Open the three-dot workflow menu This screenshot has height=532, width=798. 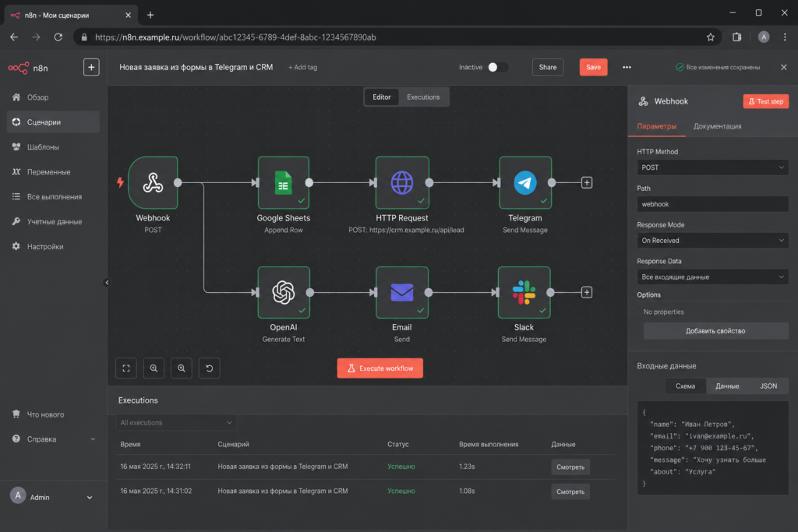(x=627, y=67)
